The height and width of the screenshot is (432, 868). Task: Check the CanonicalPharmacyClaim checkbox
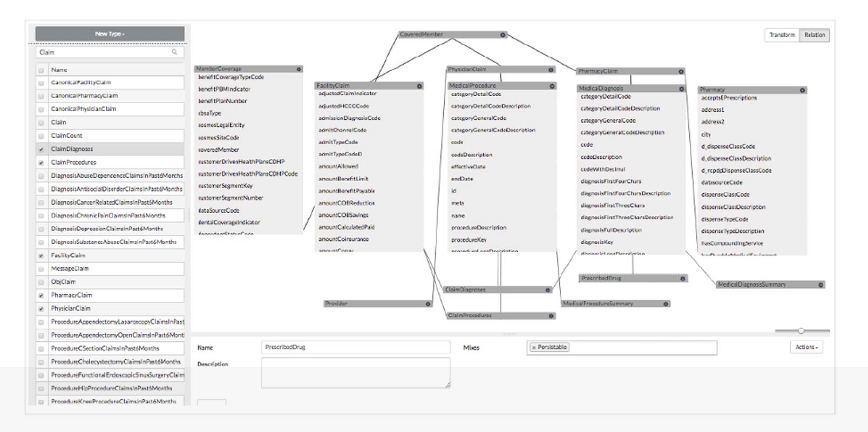coord(41,96)
